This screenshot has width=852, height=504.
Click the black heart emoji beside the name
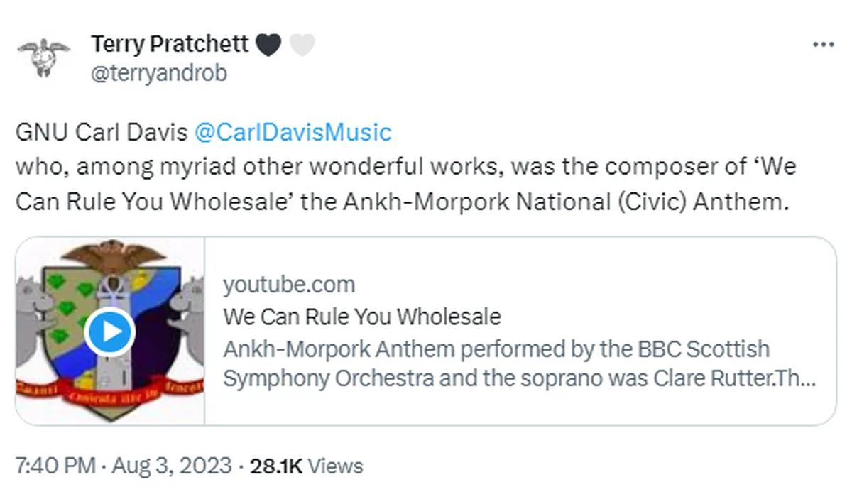pyautogui.click(x=267, y=44)
